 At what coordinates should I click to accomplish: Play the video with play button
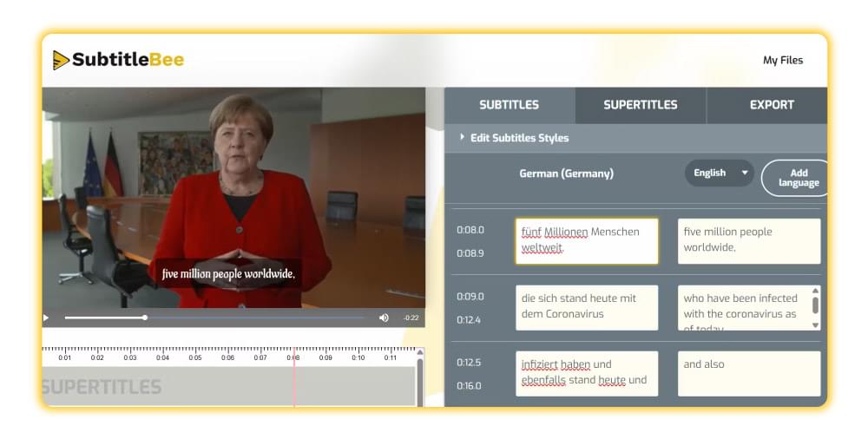tap(46, 318)
